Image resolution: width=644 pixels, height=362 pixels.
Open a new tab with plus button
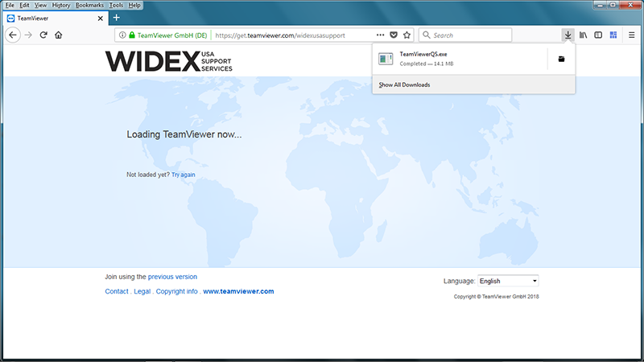pyautogui.click(x=116, y=18)
